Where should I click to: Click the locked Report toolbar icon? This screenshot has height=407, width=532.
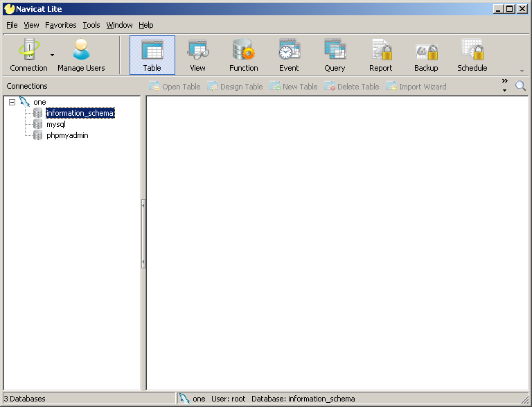[381, 55]
